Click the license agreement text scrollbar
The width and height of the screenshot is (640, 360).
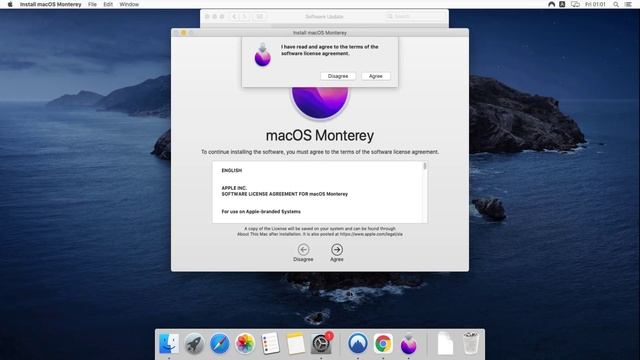pos(425,166)
